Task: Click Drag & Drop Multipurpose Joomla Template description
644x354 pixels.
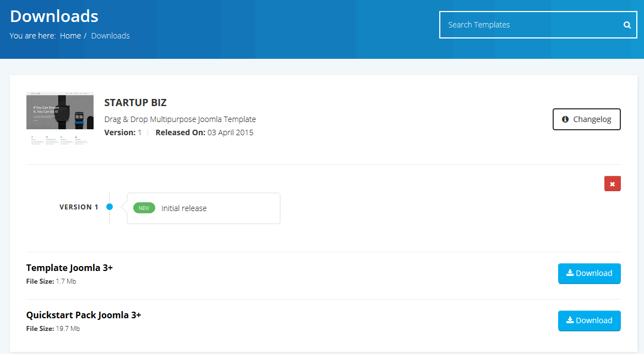Action: coord(180,119)
